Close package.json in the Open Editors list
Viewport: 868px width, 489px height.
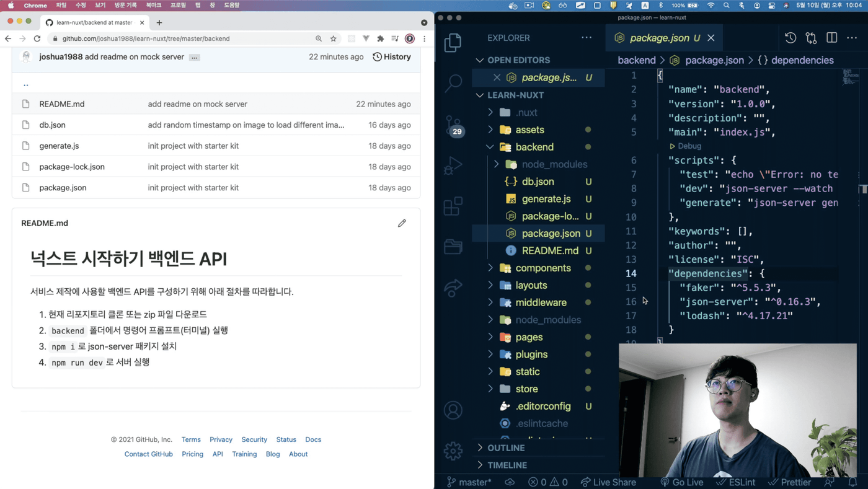pos(497,77)
